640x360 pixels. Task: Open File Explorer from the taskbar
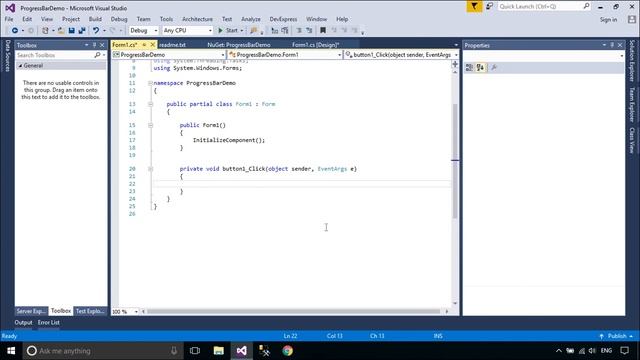[x=219, y=351]
